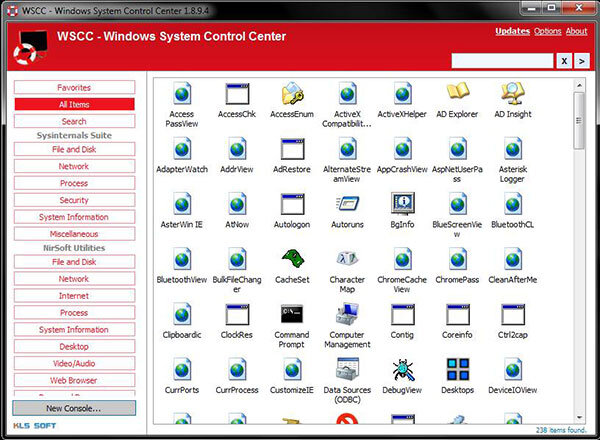Screen dimensions: 600x440
Task: Click the items list scrollbar thumb
Action: [x=579, y=121]
